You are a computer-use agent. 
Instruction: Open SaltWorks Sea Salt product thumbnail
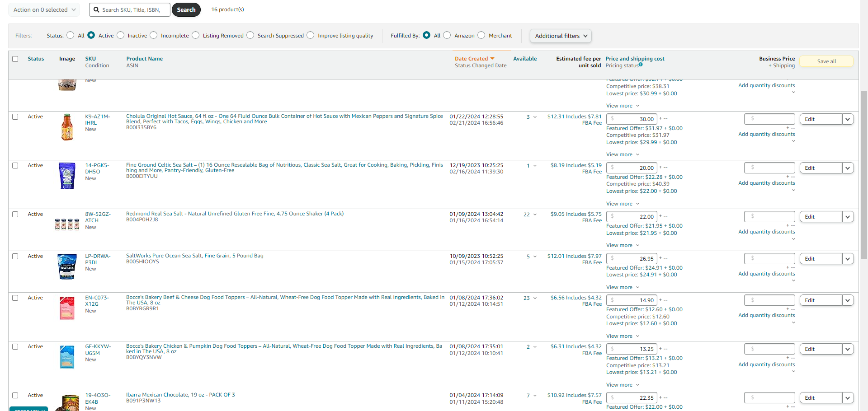[67, 266]
